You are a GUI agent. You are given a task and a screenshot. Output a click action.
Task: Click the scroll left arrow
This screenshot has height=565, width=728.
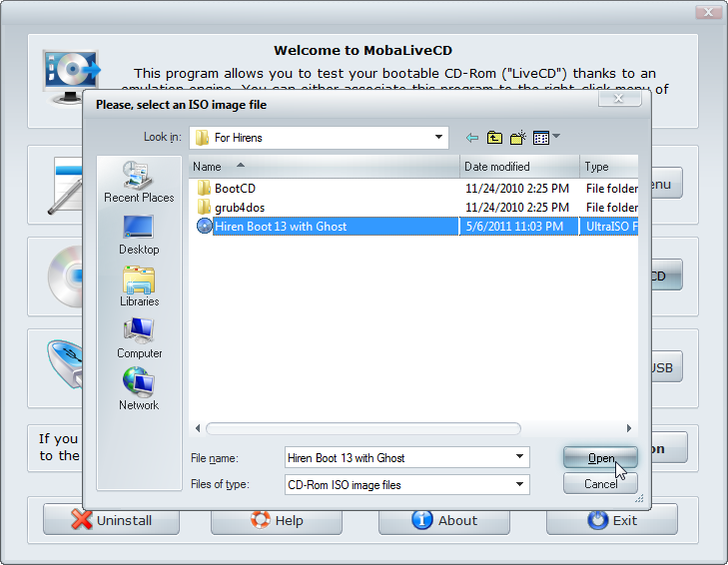tap(198, 428)
